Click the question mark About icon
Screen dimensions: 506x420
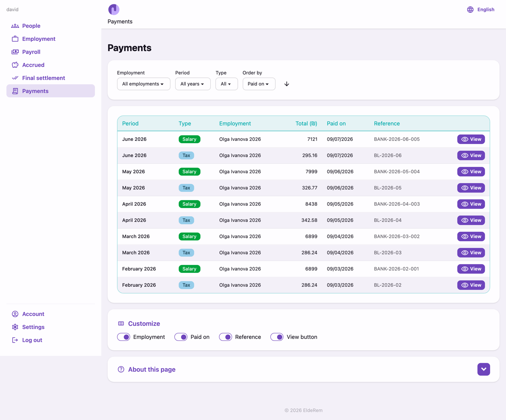pos(121,369)
